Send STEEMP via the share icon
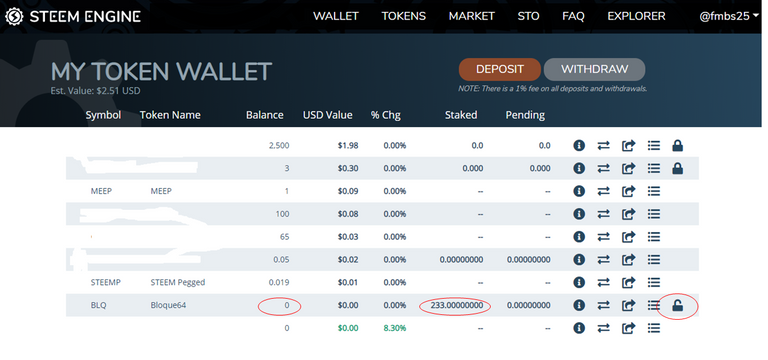Image resolution: width=768 pixels, height=360 pixels. pos(628,283)
